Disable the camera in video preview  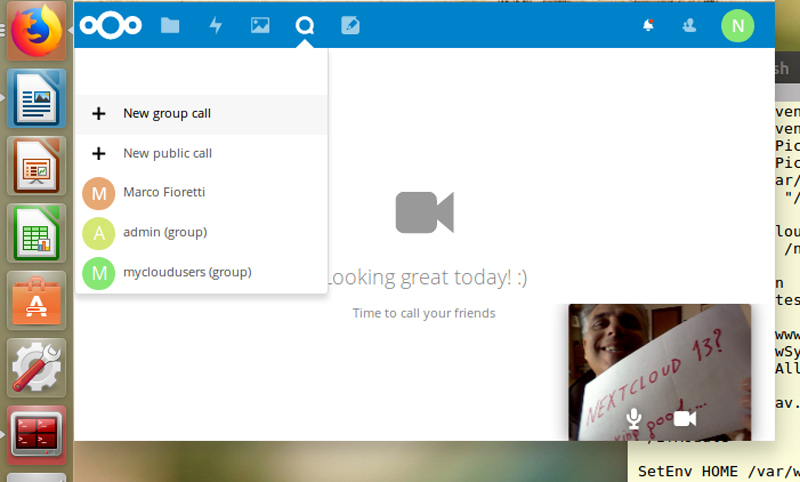pos(685,419)
